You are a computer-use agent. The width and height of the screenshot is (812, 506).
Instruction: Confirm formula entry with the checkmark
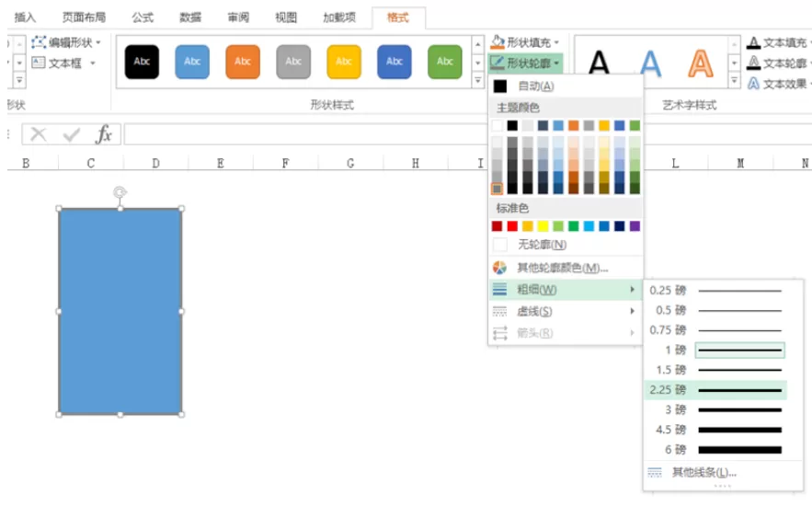(x=71, y=135)
